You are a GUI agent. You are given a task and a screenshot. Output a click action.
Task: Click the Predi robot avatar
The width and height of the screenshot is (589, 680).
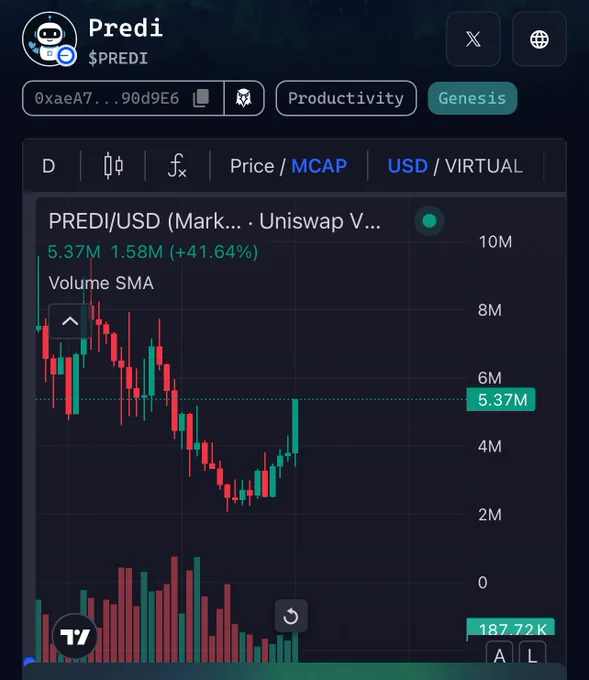[50, 39]
